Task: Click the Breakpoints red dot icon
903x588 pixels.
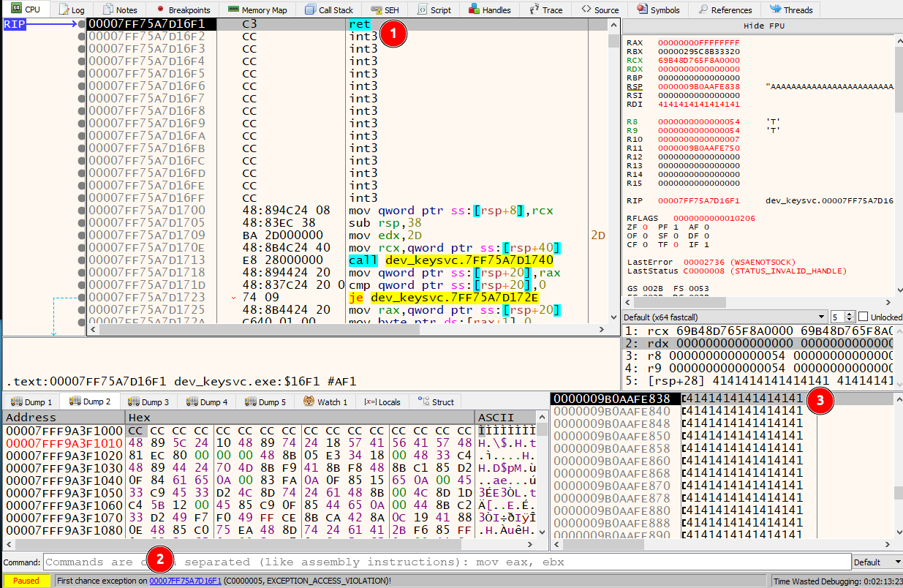Action: click(159, 10)
